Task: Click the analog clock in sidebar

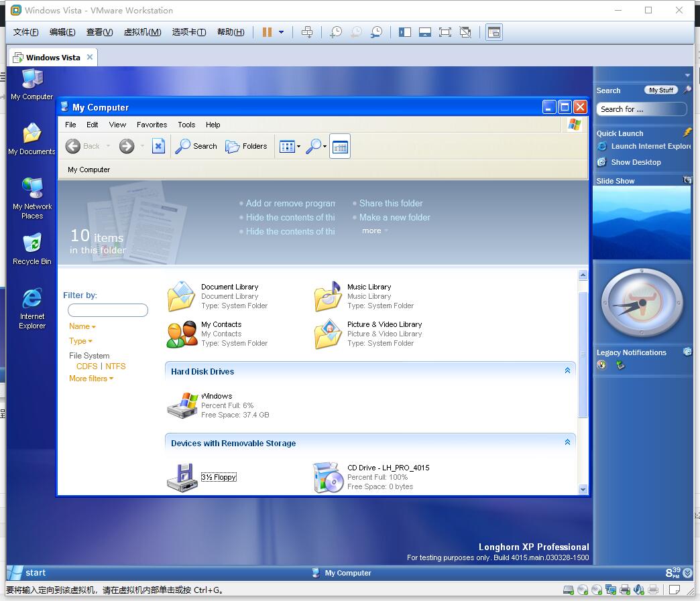Action: tap(642, 303)
